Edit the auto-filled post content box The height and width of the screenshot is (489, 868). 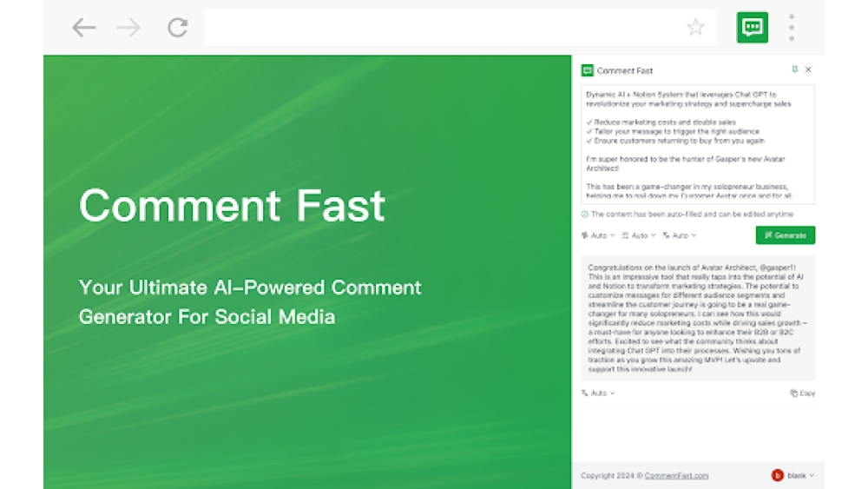pos(698,144)
